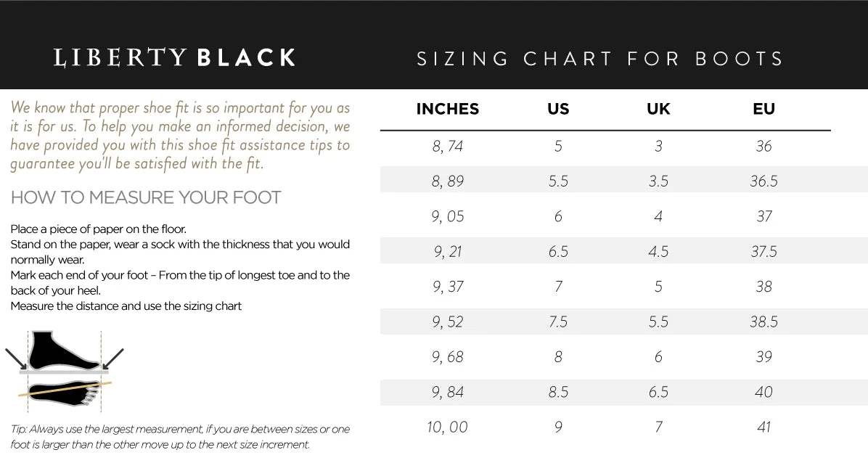Select US size 7.5 cell

[x=558, y=321]
